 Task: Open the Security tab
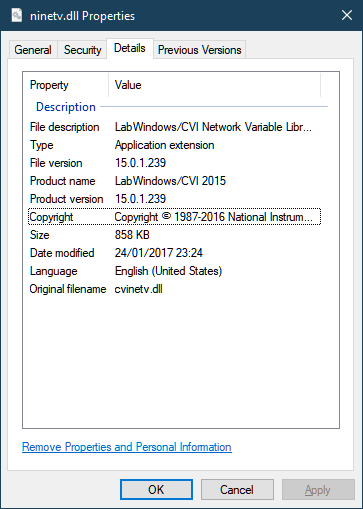coord(82,50)
